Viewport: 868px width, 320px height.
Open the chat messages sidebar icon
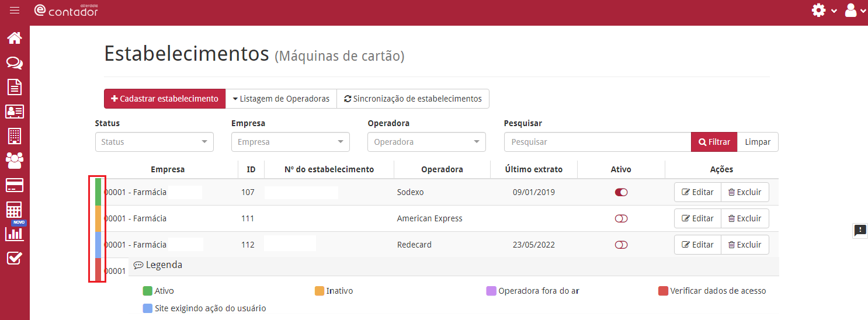(15, 62)
